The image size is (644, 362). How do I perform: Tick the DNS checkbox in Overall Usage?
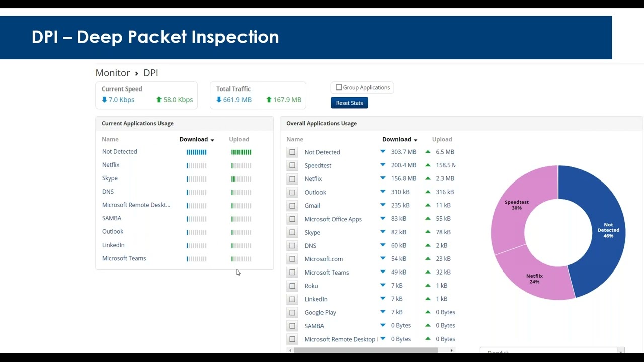(292, 246)
